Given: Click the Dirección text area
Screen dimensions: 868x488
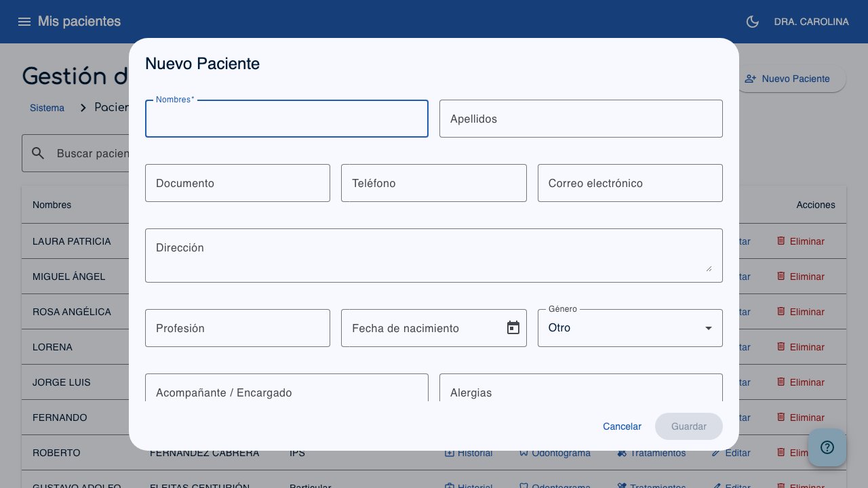Looking at the screenshot, I should tap(434, 256).
